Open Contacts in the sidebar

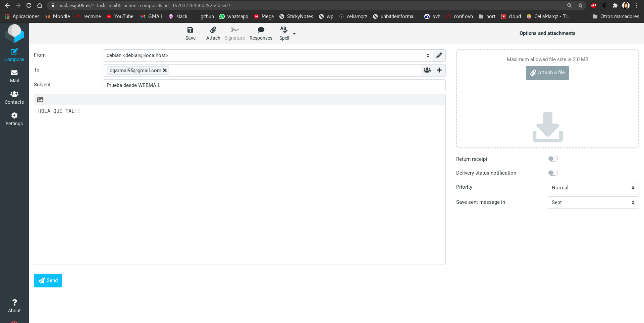tap(14, 98)
